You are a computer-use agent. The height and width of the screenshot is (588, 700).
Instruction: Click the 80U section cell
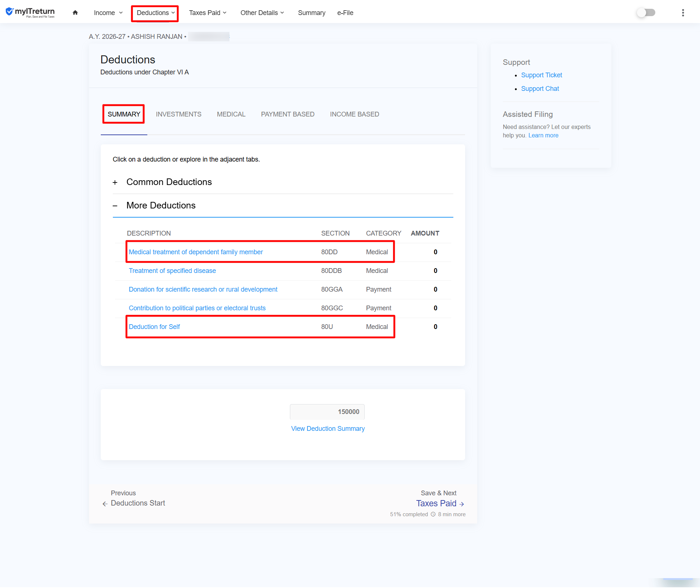(x=327, y=327)
